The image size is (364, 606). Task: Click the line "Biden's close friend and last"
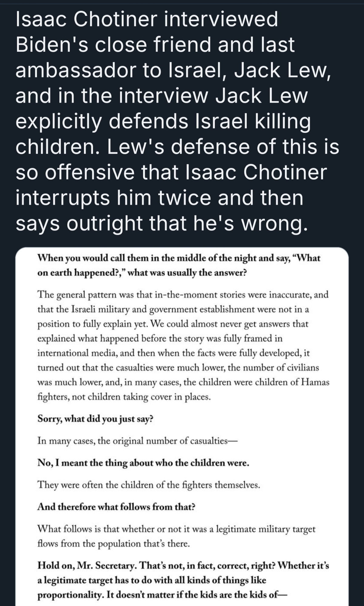point(155,45)
